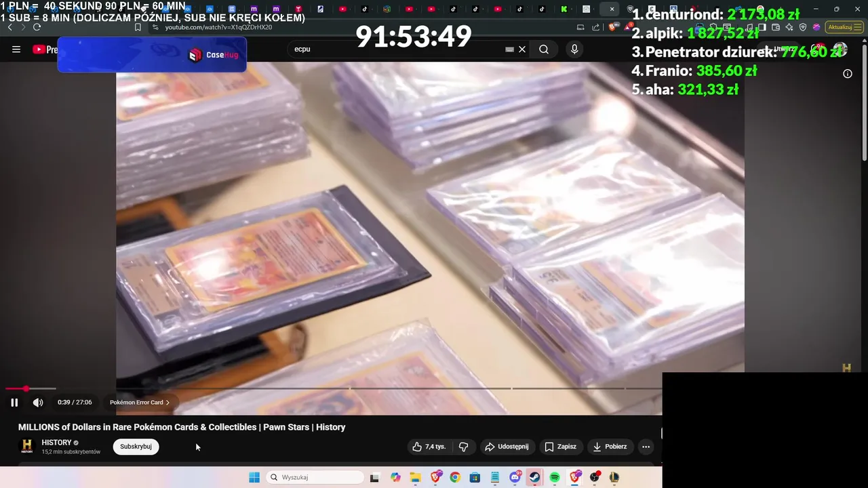Share the video via Udostępnij
The image size is (868, 488).
tap(507, 447)
